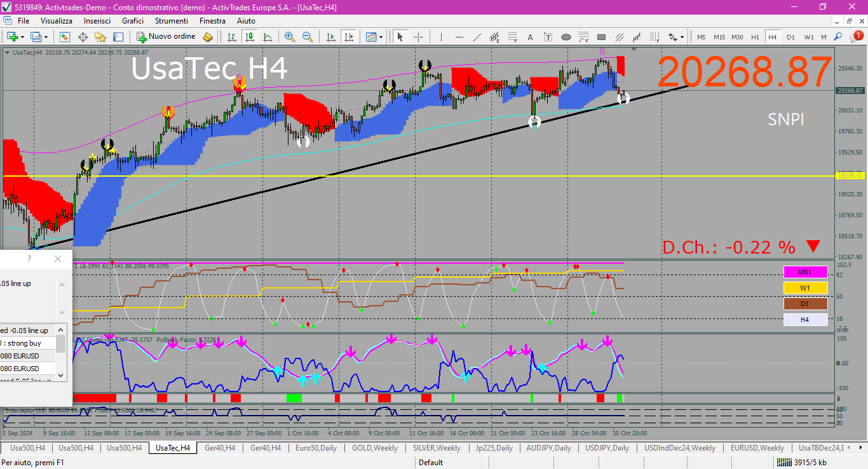Show the Terminal panel icon
The image size is (868, 469).
coord(118,37)
